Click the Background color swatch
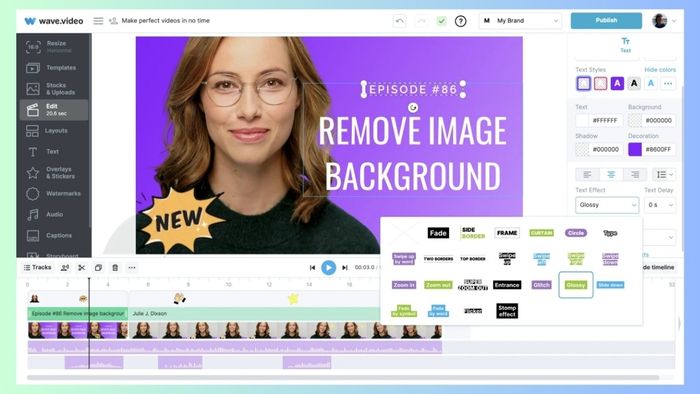Screen dimensions: 700x394 click(635, 120)
